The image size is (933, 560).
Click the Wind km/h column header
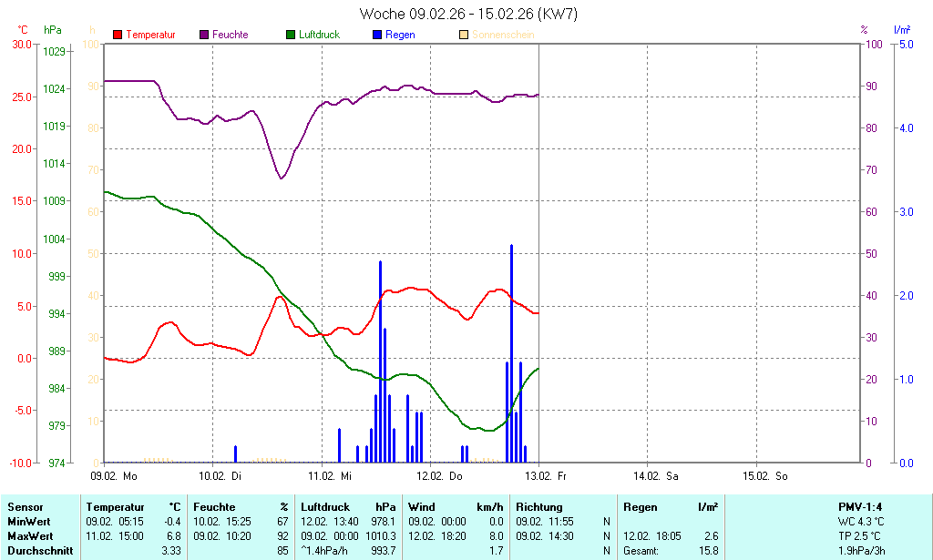click(456, 507)
